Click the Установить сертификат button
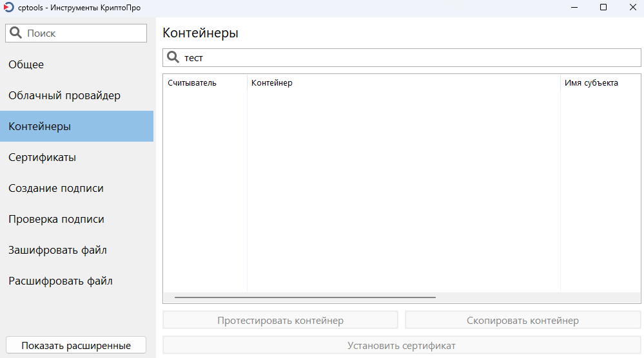 [402, 346]
